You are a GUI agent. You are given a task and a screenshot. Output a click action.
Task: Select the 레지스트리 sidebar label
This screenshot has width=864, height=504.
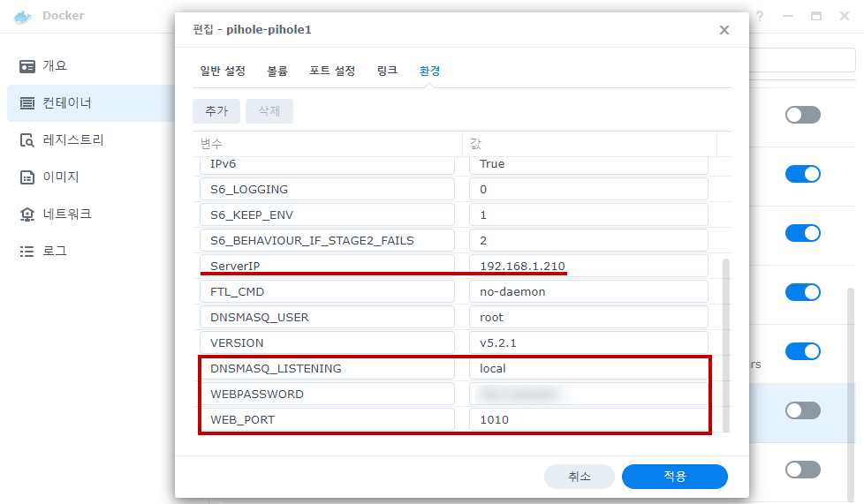73,140
